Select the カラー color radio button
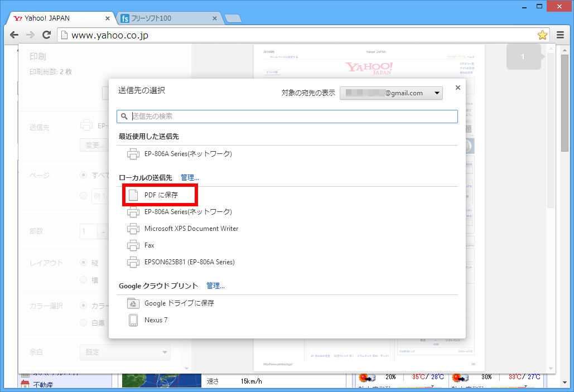The height and width of the screenshot is (392, 574). (84, 305)
